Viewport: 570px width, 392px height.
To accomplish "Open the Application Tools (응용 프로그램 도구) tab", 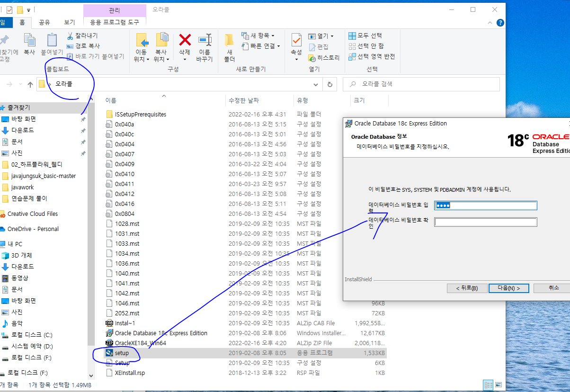I will point(115,22).
